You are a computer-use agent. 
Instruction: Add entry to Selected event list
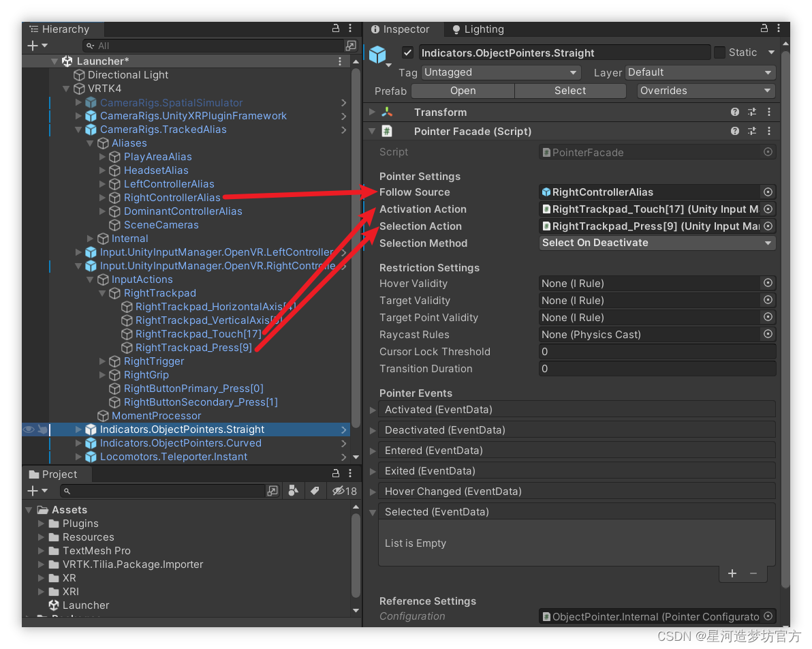(x=732, y=573)
